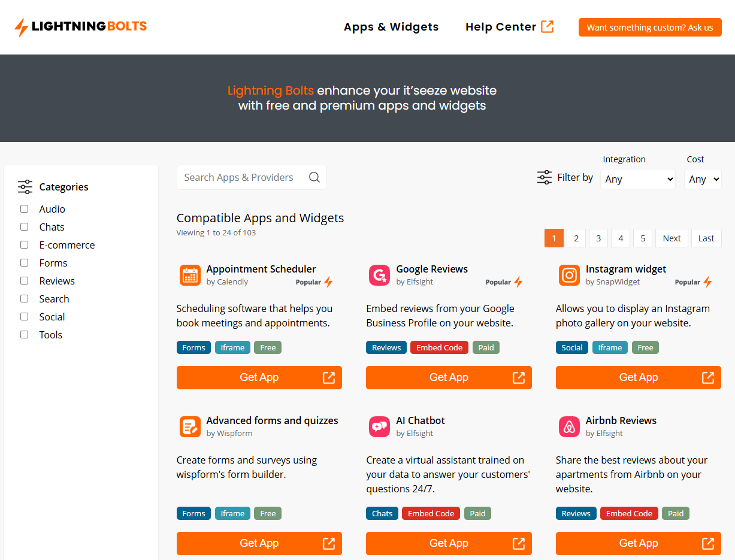This screenshot has height=560, width=735.
Task: Click the Appointment Scheduler calendar icon
Action: [x=190, y=275]
